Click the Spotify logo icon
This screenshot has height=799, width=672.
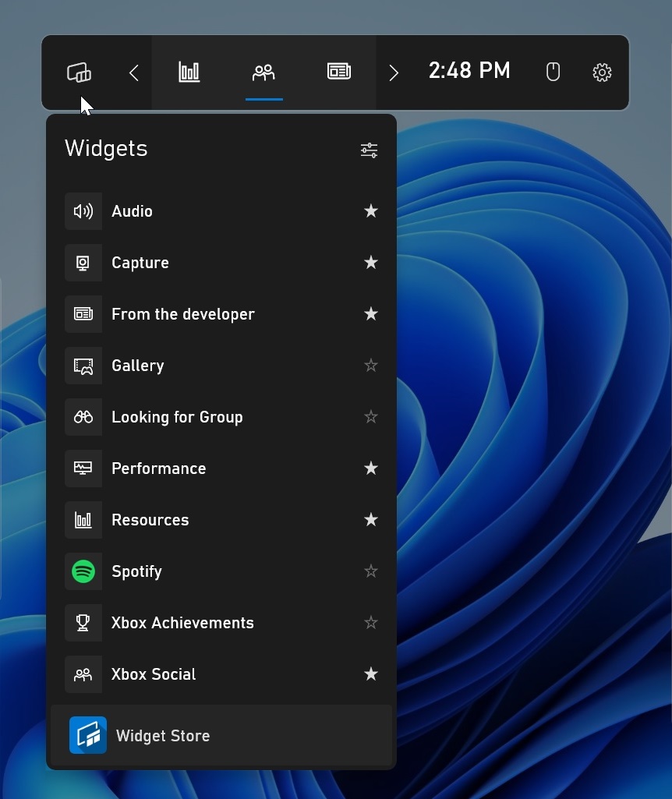pos(83,571)
